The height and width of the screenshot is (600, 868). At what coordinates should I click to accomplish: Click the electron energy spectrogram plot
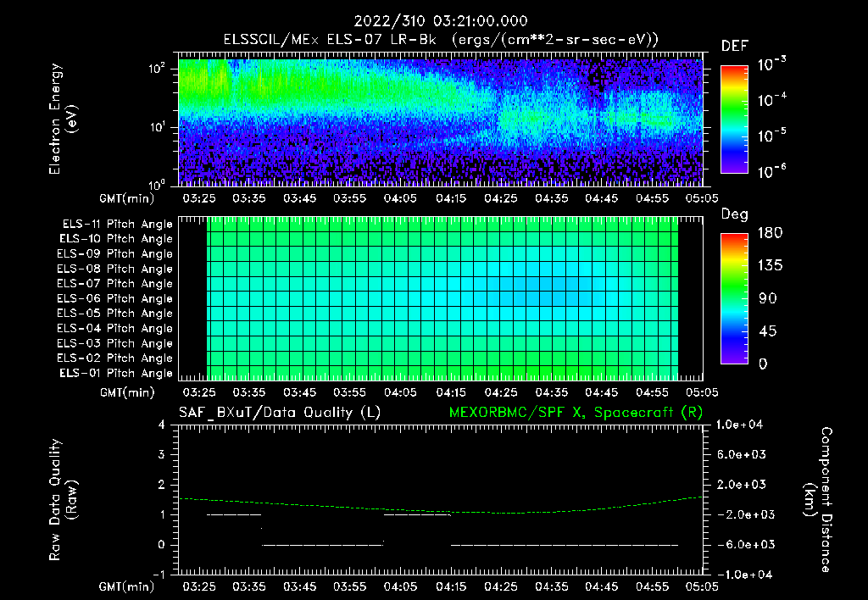coord(441,119)
